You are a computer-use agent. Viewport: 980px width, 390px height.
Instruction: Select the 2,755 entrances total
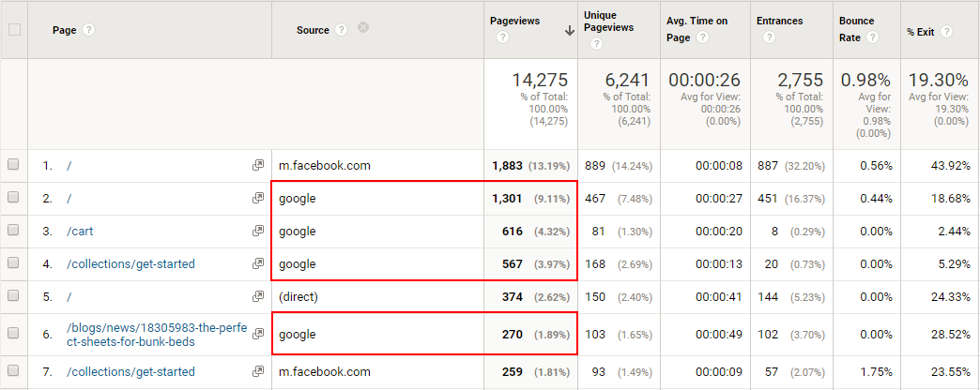(x=800, y=80)
